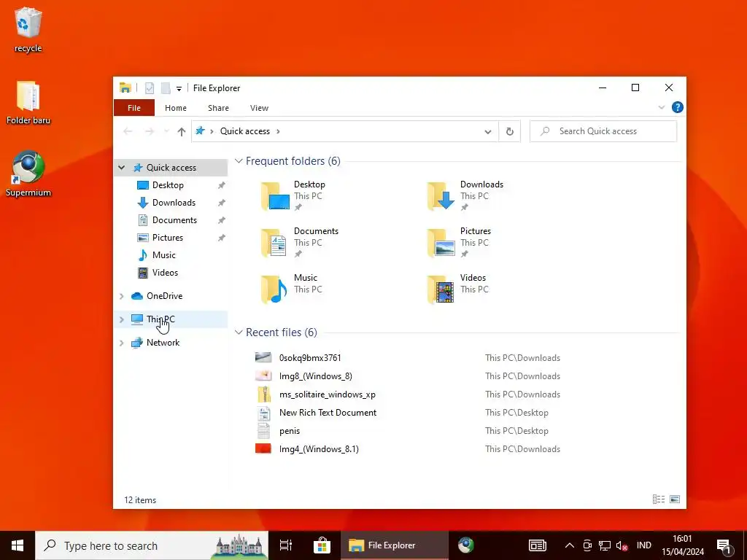Switch to Details view in status bar

[659, 499]
